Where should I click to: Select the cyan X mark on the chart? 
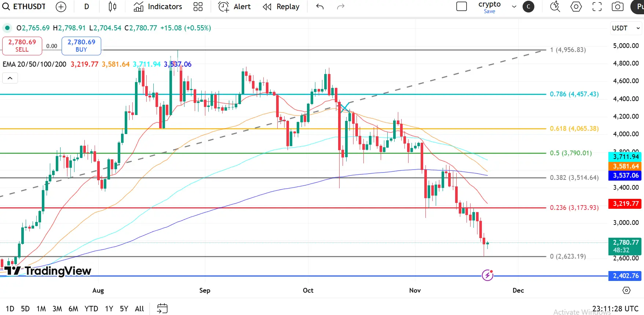[x=345, y=108]
